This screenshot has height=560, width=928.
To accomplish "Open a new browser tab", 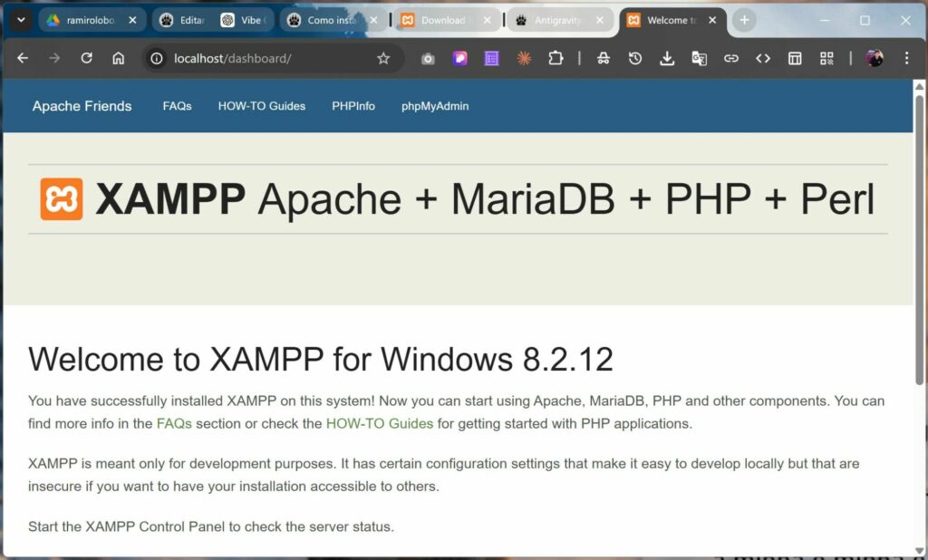I will pyautogui.click(x=744, y=20).
